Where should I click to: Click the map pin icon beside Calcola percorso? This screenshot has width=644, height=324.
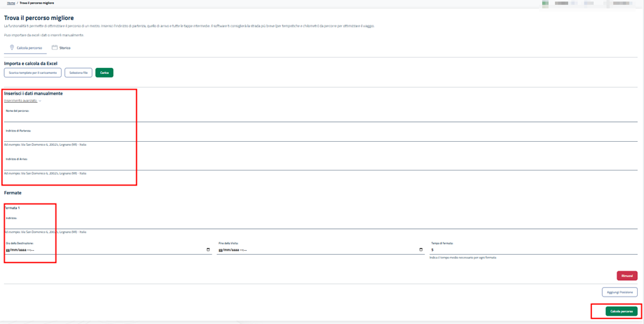[x=12, y=48]
